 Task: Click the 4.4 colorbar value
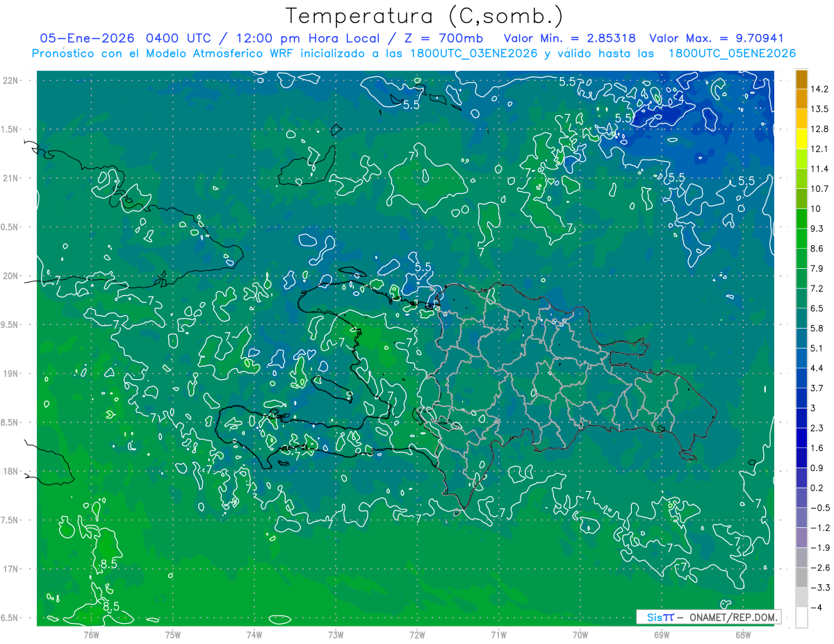coord(817,368)
